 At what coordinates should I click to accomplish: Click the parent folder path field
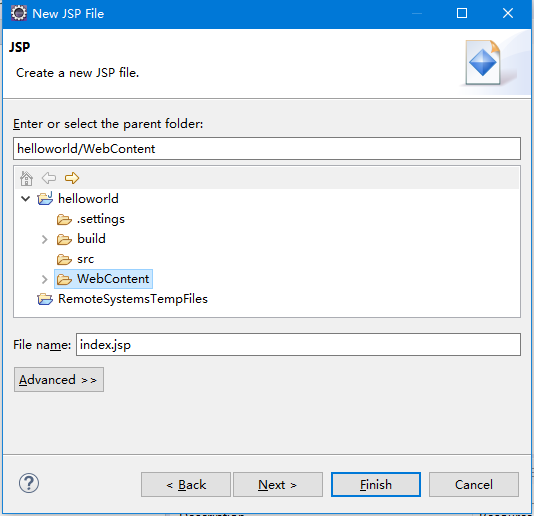[267, 148]
